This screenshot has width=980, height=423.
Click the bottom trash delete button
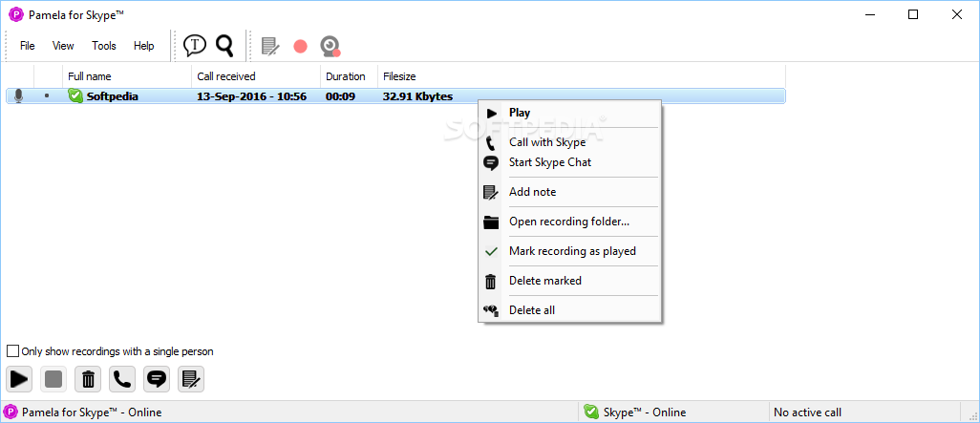[88, 379]
